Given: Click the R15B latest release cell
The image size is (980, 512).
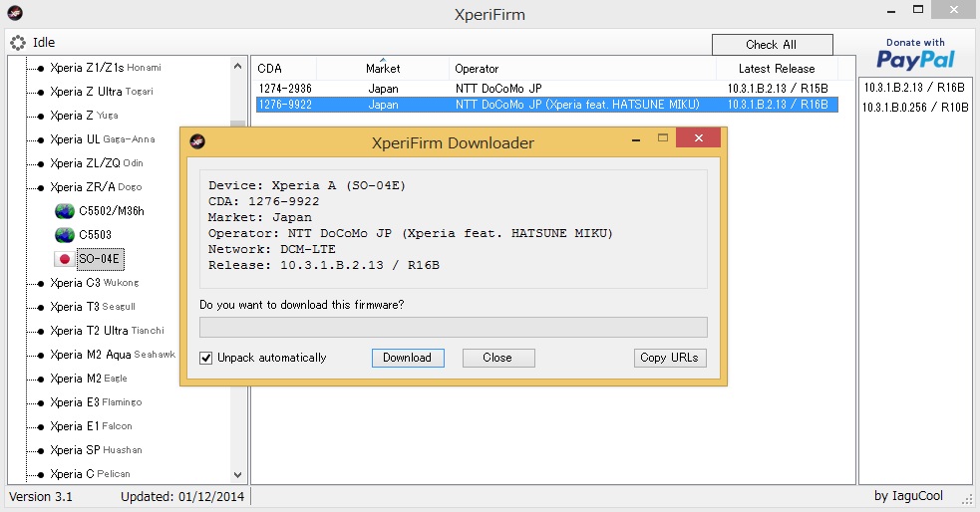Looking at the screenshot, I should tap(778, 89).
